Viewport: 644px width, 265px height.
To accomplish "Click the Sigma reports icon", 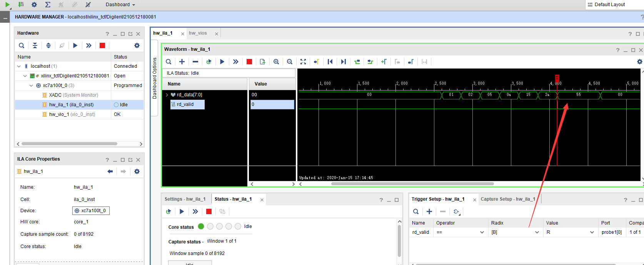I will click(48, 5).
